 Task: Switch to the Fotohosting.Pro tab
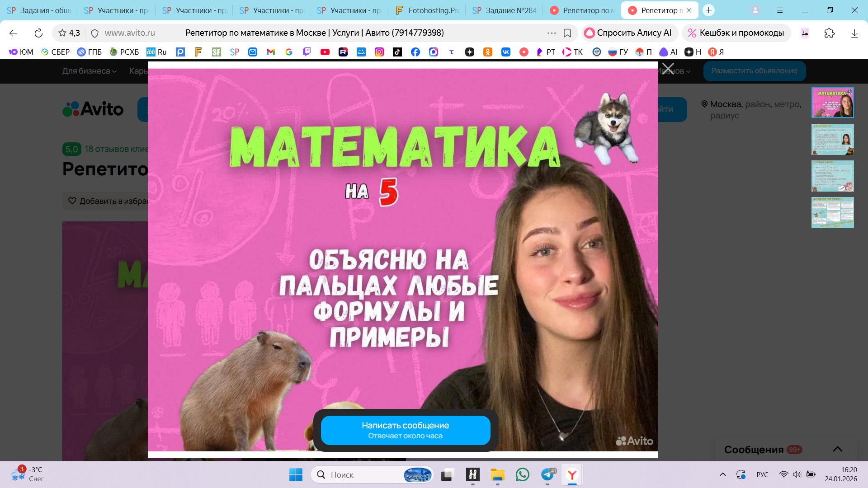[427, 10]
